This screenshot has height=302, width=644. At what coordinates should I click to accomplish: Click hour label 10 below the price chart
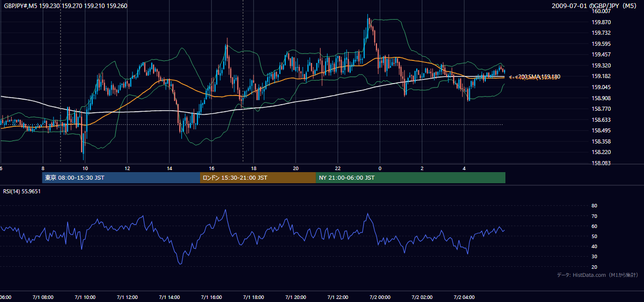click(85, 169)
